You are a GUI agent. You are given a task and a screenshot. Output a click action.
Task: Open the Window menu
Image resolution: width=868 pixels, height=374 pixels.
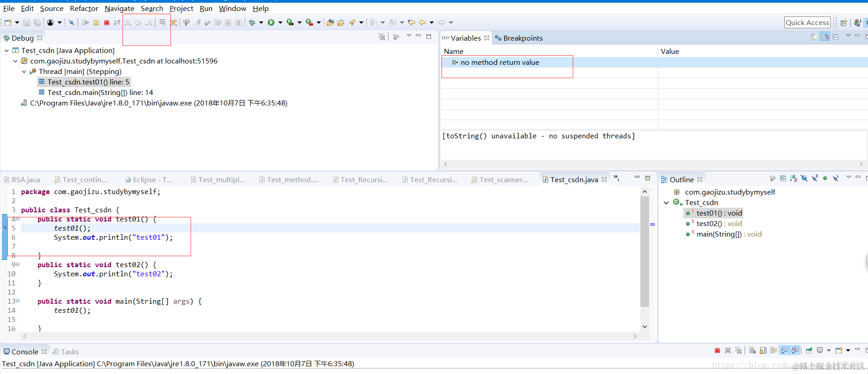click(x=233, y=8)
